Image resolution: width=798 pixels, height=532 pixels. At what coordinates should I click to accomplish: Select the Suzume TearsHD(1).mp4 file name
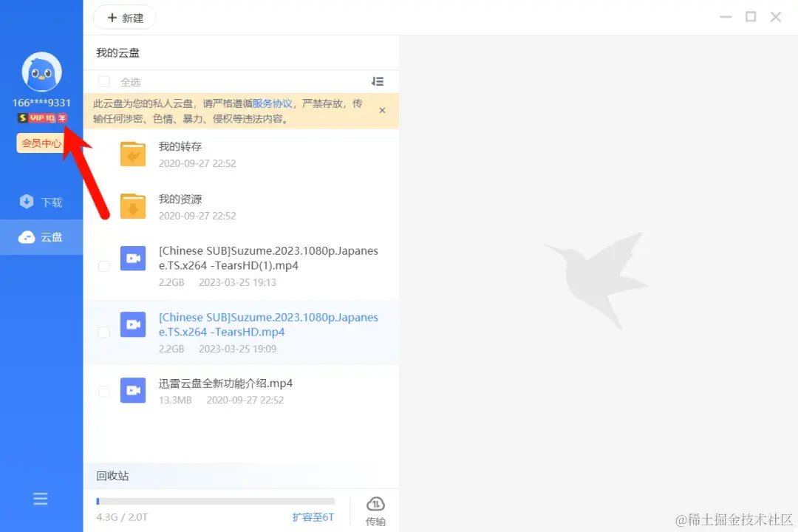click(x=268, y=258)
